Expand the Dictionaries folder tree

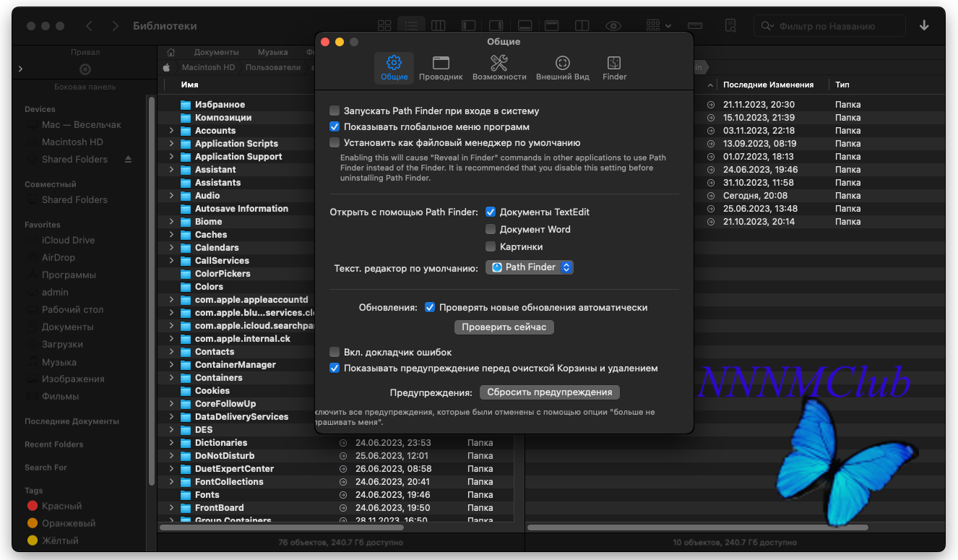[171, 443]
